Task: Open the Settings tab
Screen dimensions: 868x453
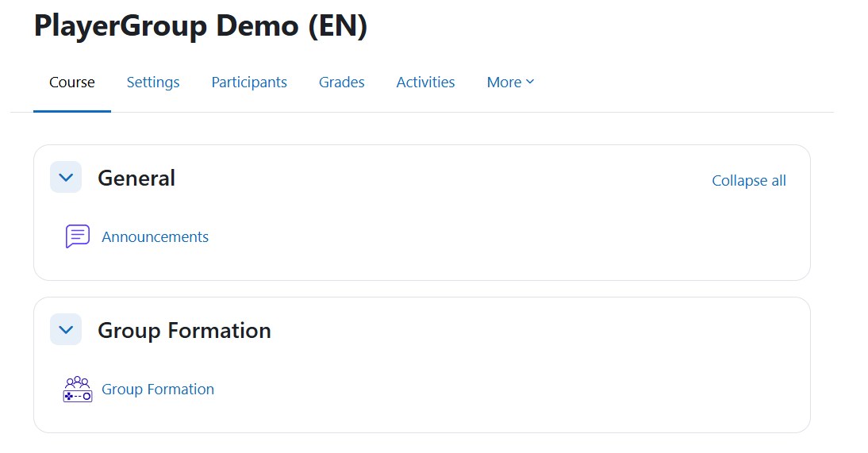Action: click(x=153, y=82)
